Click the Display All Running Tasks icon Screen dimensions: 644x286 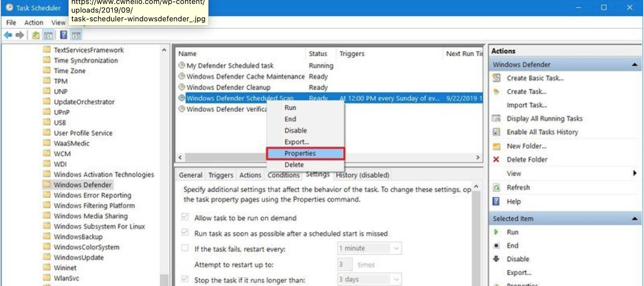(497, 118)
